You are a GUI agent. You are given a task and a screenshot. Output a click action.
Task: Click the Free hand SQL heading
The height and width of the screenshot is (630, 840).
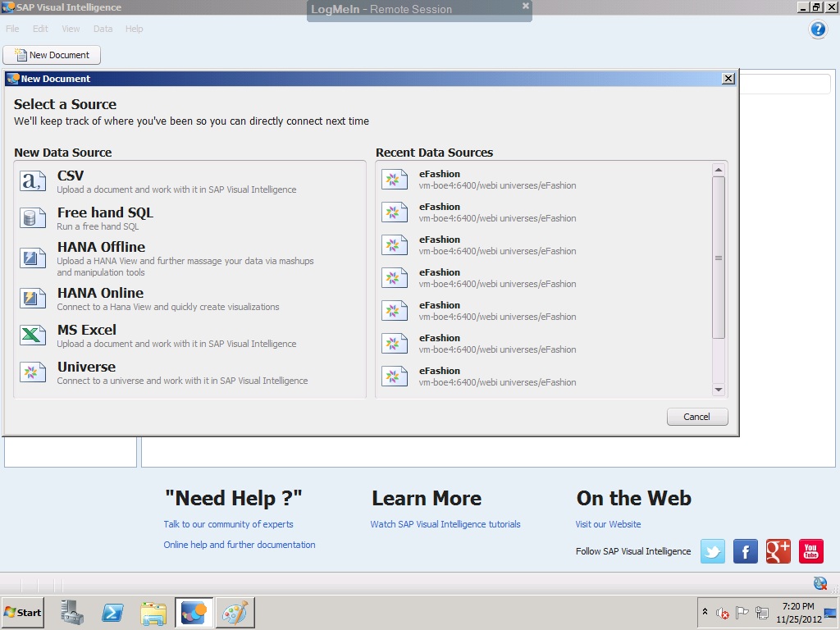pyautogui.click(x=105, y=212)
